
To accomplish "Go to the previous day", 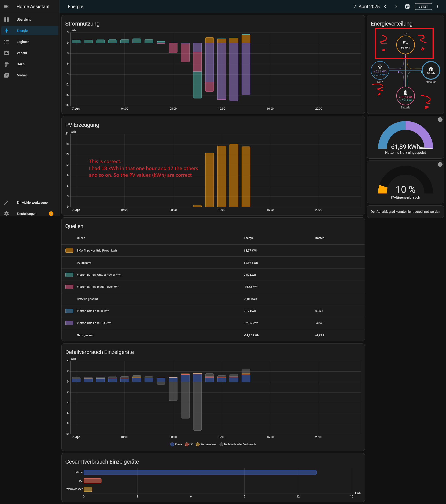I will [x=385, y=7].
